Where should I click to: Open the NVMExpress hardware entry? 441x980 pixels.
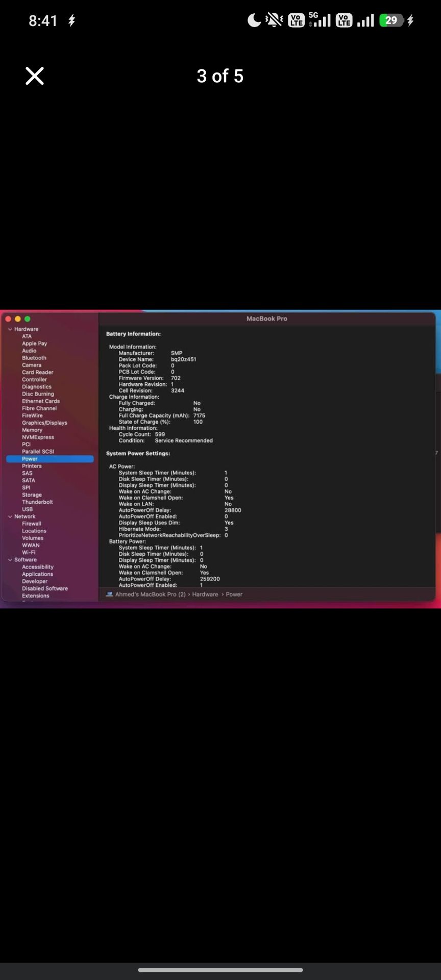click(x=38, y=437)
